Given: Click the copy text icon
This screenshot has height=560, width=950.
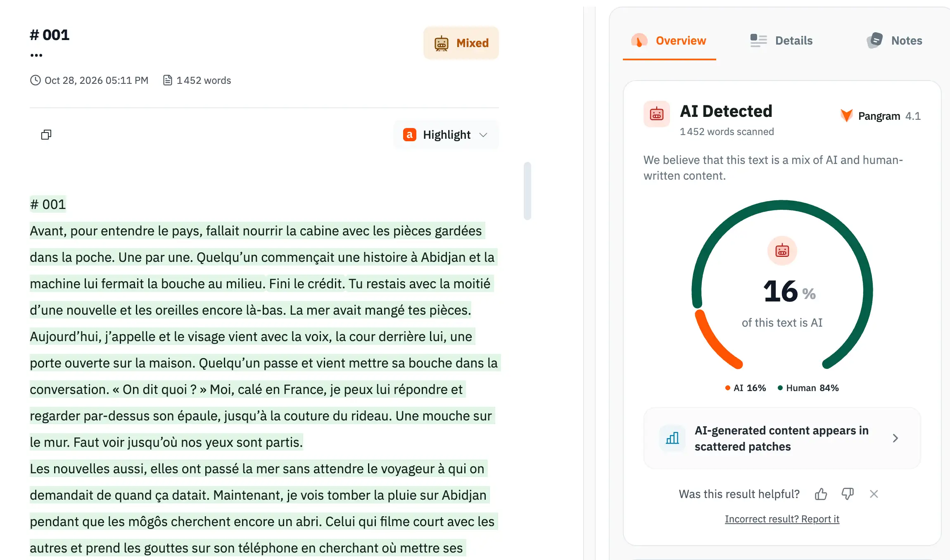Looking at the screenshot, I should click(x=46, y=135).
